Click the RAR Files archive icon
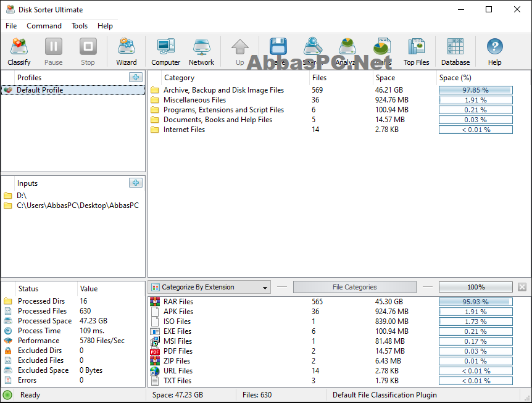This screenshot has height=403, width=532. pos(155,302)
